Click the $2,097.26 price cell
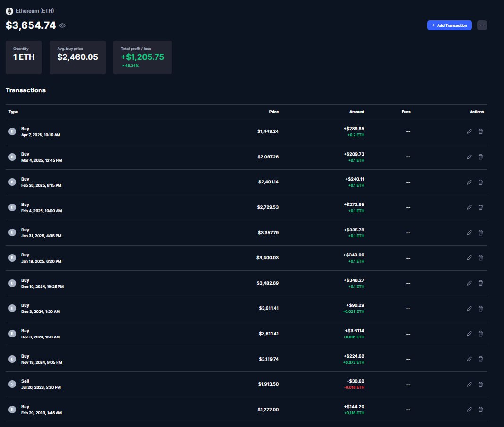504x427 pixels. (x=268, y=157)
